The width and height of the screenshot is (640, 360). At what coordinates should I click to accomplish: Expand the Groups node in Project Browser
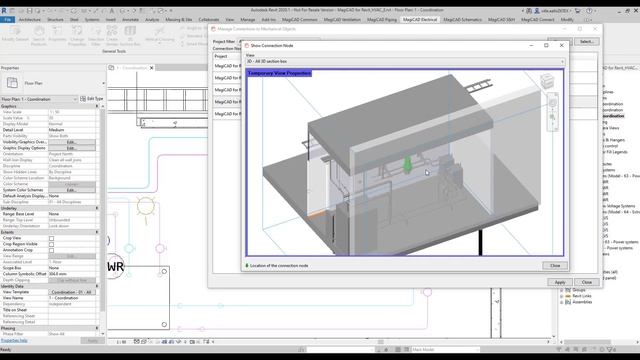pos(562,290)
